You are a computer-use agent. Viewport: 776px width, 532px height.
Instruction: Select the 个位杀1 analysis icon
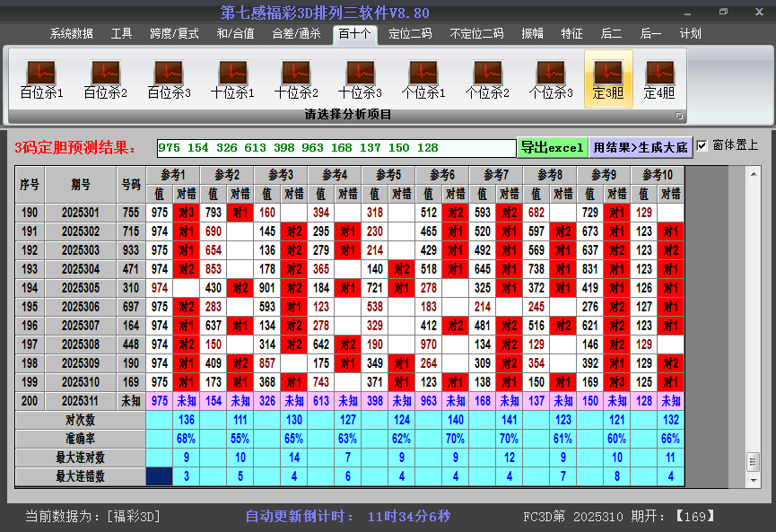(423, 79)
